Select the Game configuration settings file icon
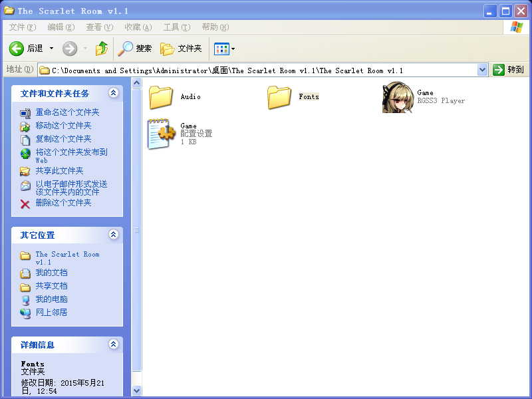 point(161,134)
